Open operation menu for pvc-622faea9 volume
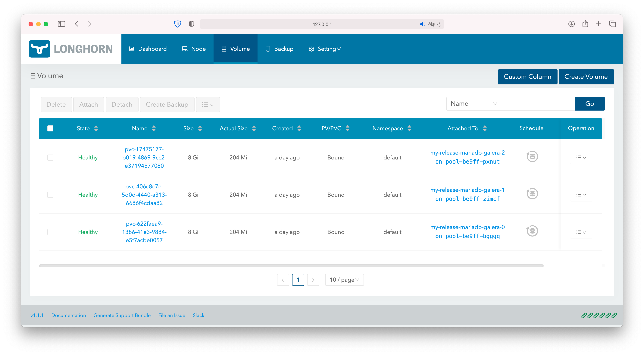Viewport: 644px width, 355px height. point(581,232)
